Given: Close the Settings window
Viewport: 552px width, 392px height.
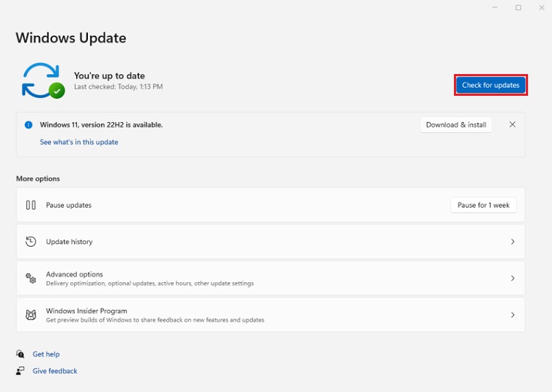Looking at the screenshot, I should pos(541,7).
